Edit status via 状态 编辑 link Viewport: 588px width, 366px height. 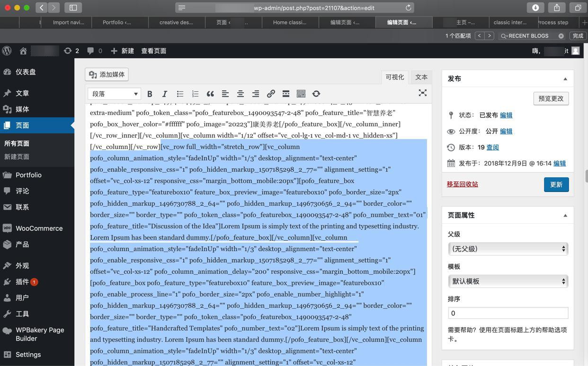coord(506,115)
